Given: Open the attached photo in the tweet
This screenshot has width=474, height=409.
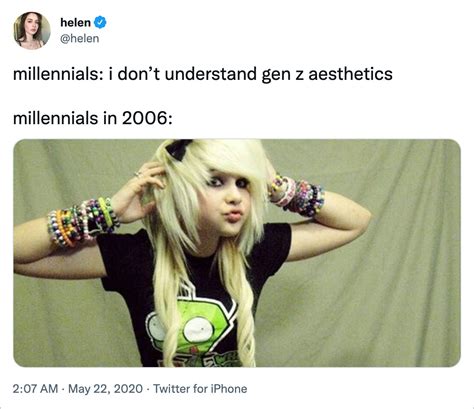Looking at the screenshot, I should (x=237, y=253).
